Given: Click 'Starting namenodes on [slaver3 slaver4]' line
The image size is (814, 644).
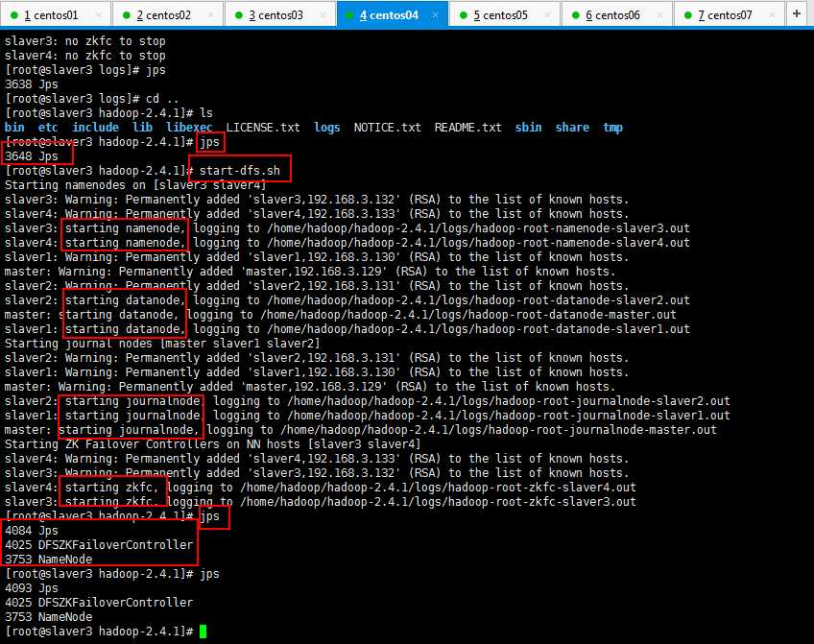Looking at the screenshot, I should click(x=135, y=185).
